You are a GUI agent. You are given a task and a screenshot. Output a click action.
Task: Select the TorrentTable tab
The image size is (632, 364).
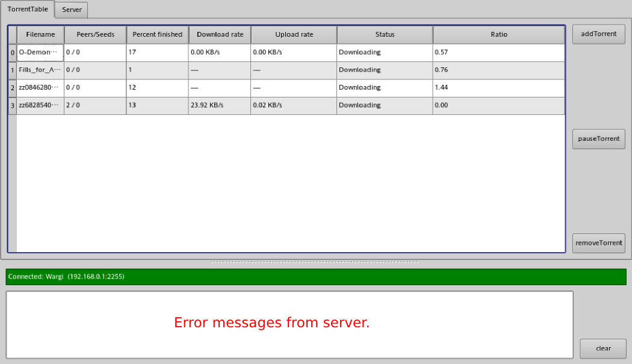pos(27,9)
